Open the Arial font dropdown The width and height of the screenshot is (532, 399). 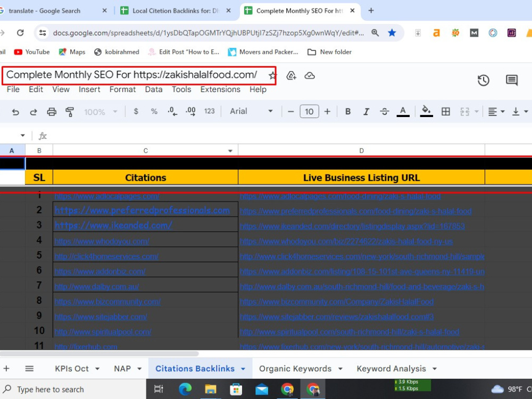point(251,111)
